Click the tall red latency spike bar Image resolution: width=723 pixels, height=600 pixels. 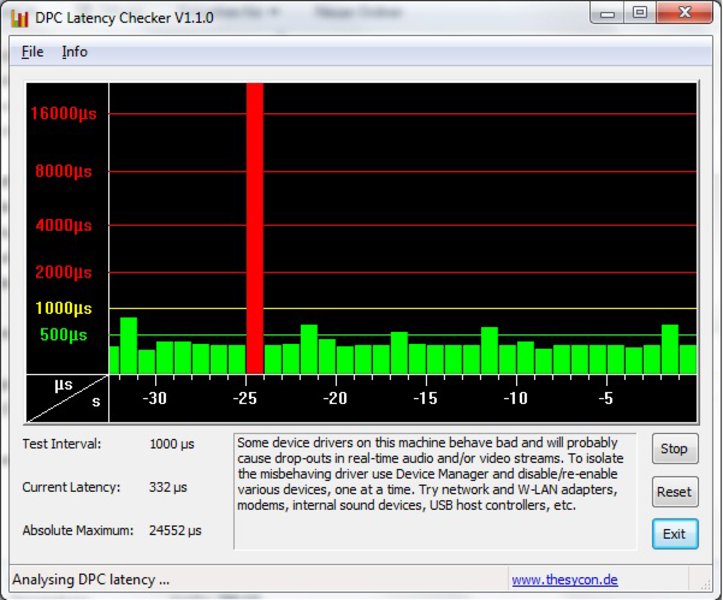255,228
